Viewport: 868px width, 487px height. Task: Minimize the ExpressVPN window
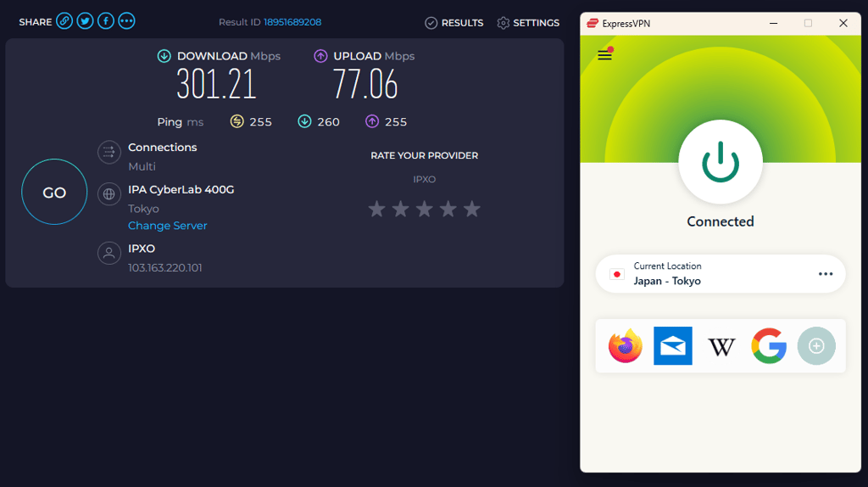coord(773,23)
